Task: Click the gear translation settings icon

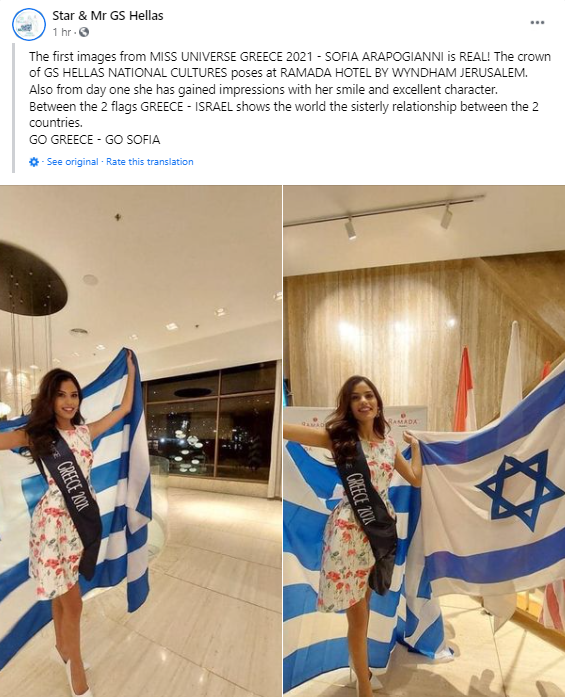Action: (34, 162)
